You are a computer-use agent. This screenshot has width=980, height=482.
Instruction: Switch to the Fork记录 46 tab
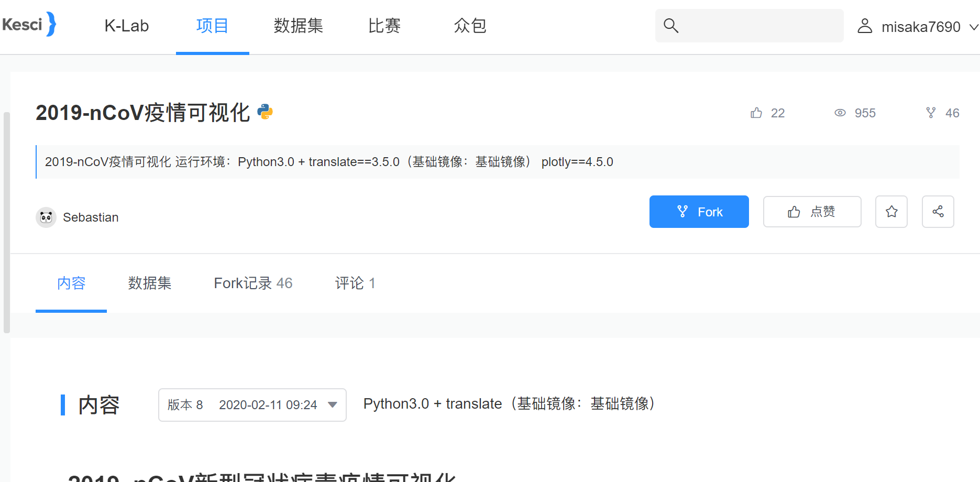tap(253, 283)
